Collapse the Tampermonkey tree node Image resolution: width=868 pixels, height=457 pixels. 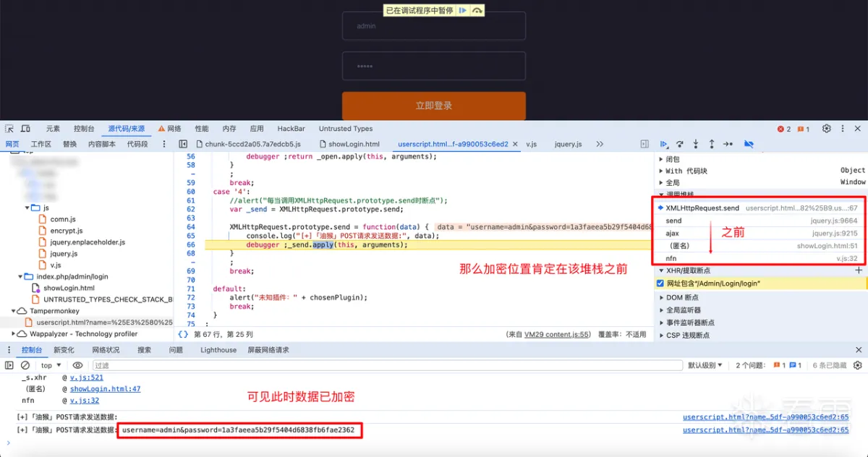click(x=13, y=311)
